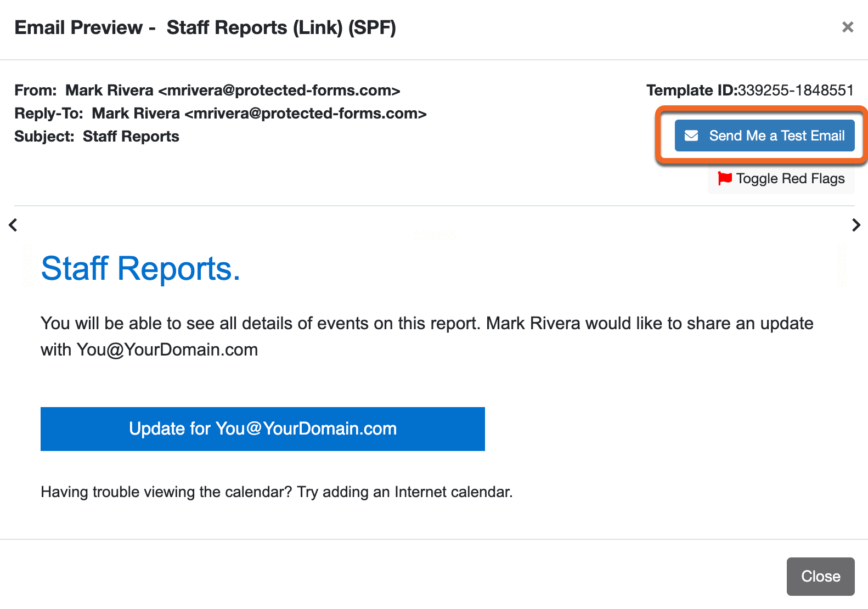
Task: Go to next email template arrow
Action: pyautogui.click(x=856, y=225)
